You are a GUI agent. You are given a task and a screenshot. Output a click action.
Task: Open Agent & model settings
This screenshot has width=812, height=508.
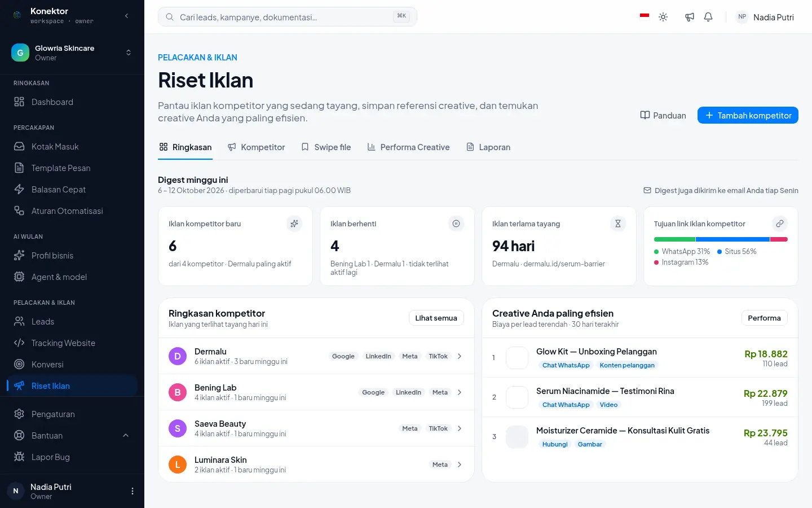(72, 277)
